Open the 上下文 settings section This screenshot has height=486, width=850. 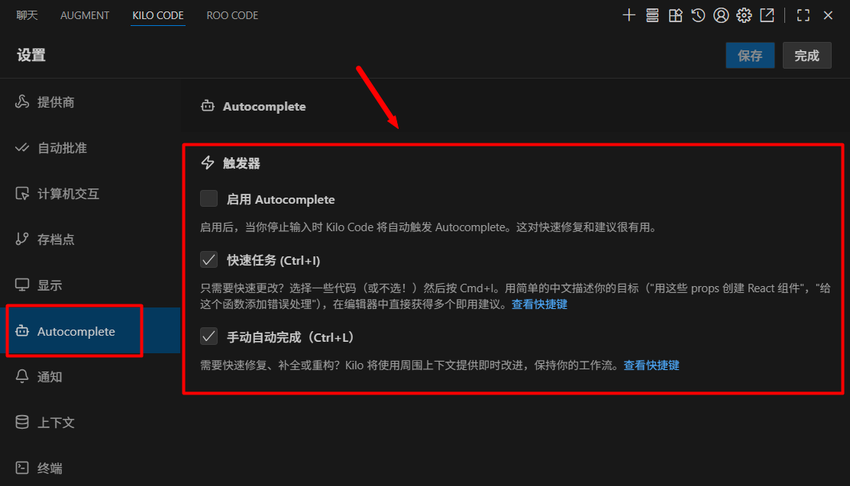point(92,422)
